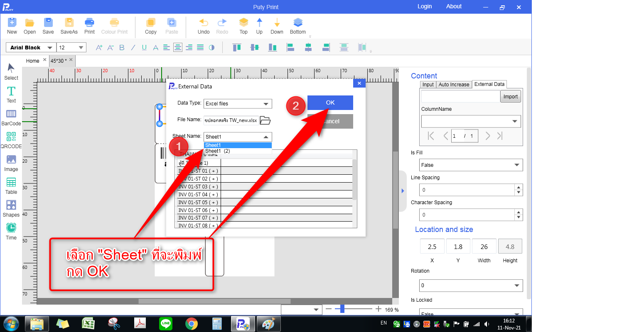Viewport: 644px width, 332px height.
Task: Decrease font size with A- icon
Action: (110, 48)
